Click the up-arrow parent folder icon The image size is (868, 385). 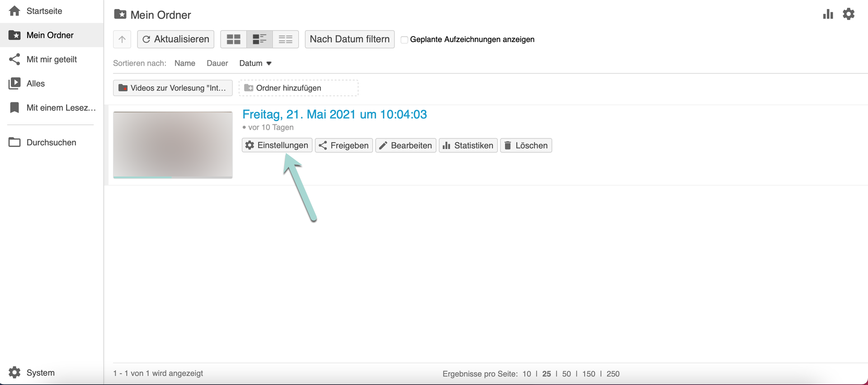coord(122,39)
